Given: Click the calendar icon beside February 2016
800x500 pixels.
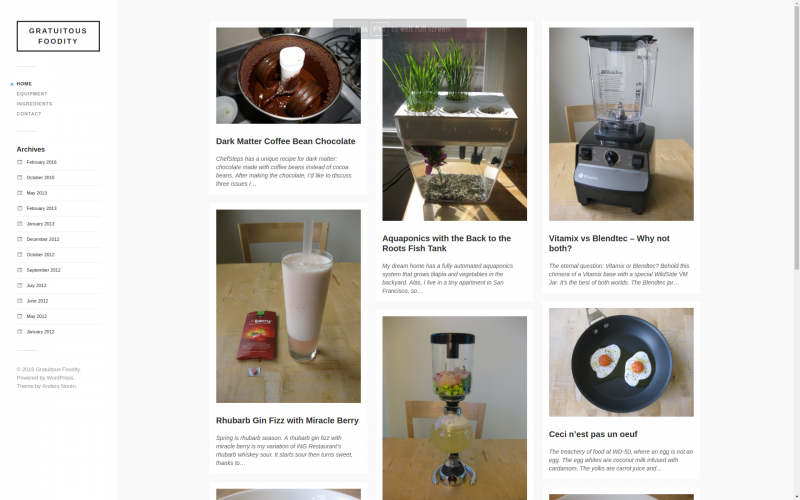Looking at the screenshot, I should tap(19, 162).
